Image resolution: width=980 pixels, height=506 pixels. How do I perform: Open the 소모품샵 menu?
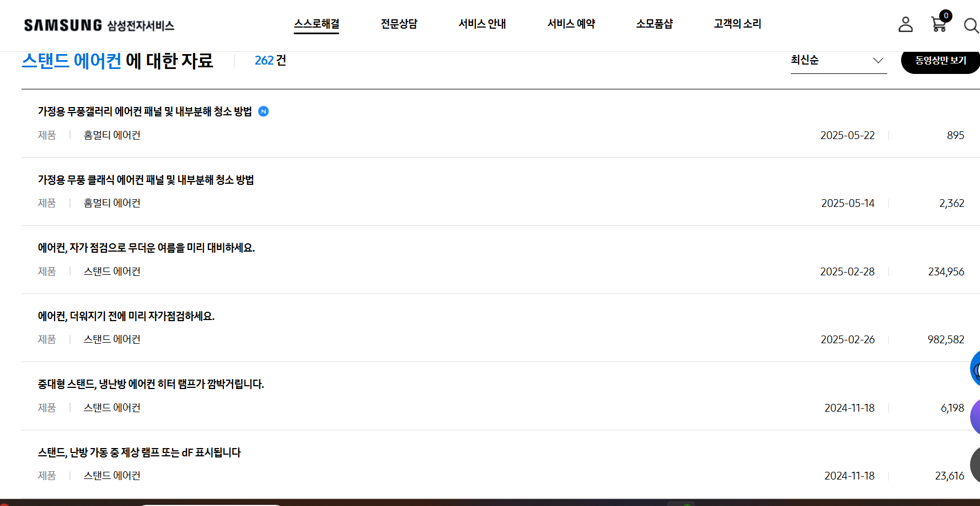tap(655, 24)
